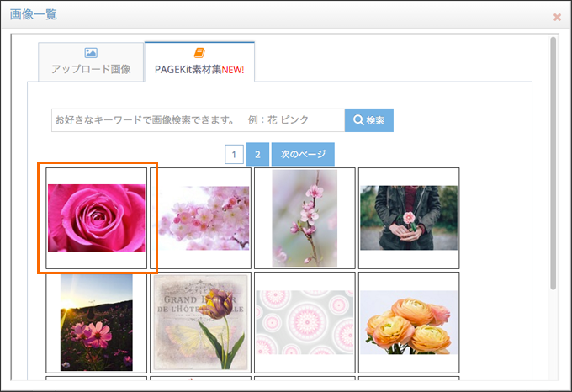Select the vintage tulip illustration
The image size is (572, 392).
pos(201,322)
